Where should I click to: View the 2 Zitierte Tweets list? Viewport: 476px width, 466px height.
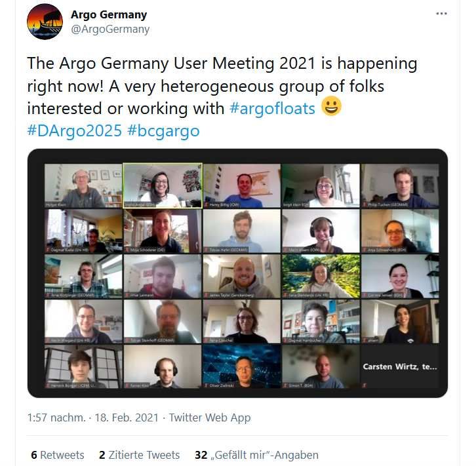tap(140, 455)
